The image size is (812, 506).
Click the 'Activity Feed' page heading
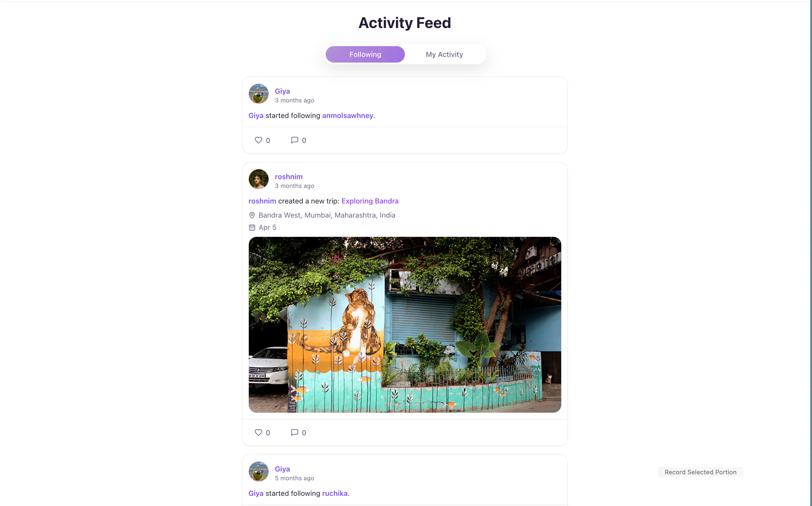click(405, 23)
